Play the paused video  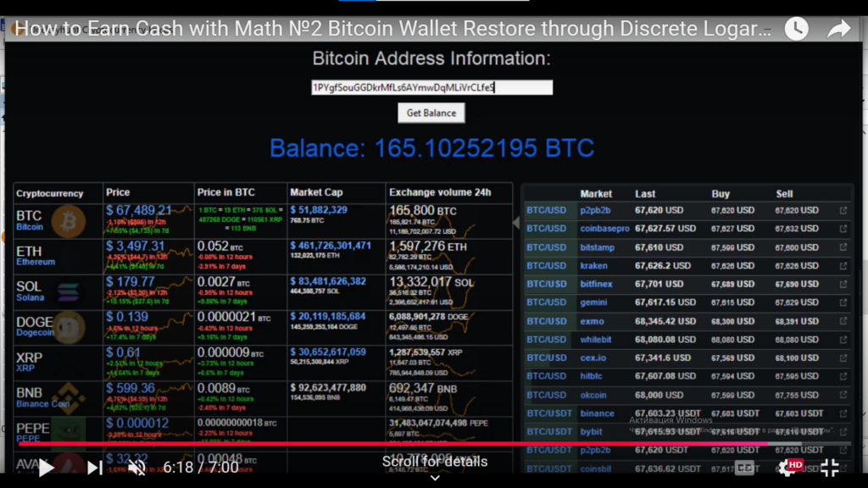pos(46,467)
